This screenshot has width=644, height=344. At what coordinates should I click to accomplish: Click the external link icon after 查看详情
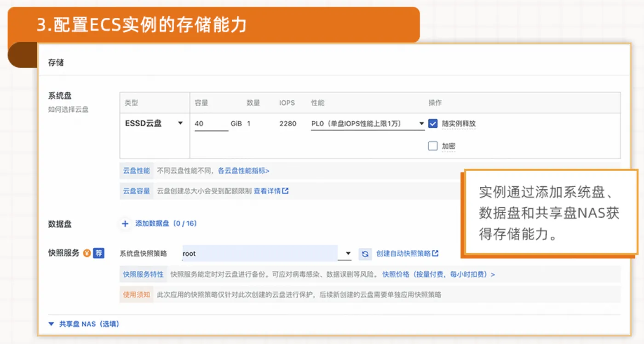286,190
